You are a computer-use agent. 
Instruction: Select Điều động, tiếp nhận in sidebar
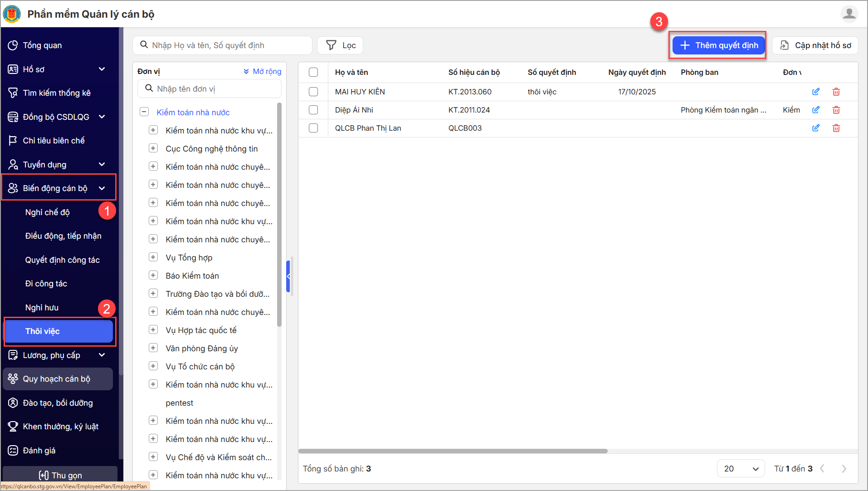(63, 236)
